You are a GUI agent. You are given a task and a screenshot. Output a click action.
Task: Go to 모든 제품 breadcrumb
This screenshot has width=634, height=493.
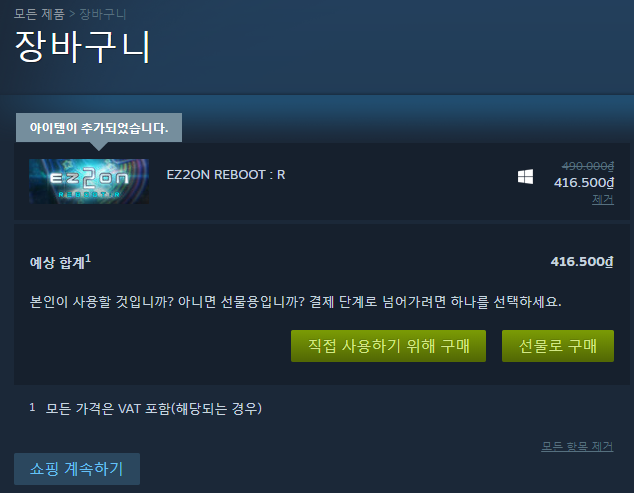[39, 14]
